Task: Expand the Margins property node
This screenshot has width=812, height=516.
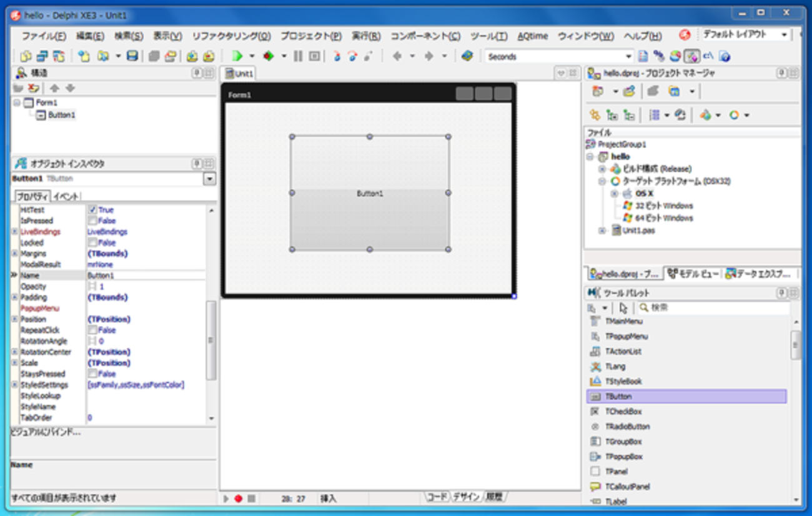Action: (15, 254)
